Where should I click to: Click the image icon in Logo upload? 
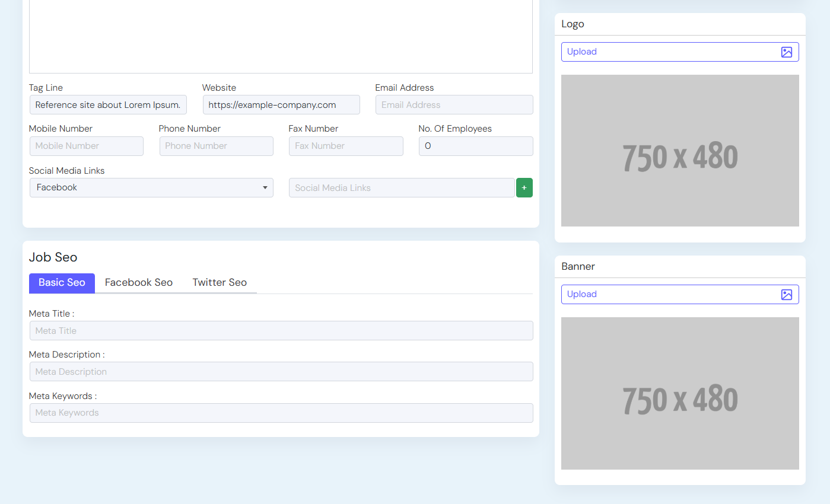pyautogui.click(x=786, y=52)
